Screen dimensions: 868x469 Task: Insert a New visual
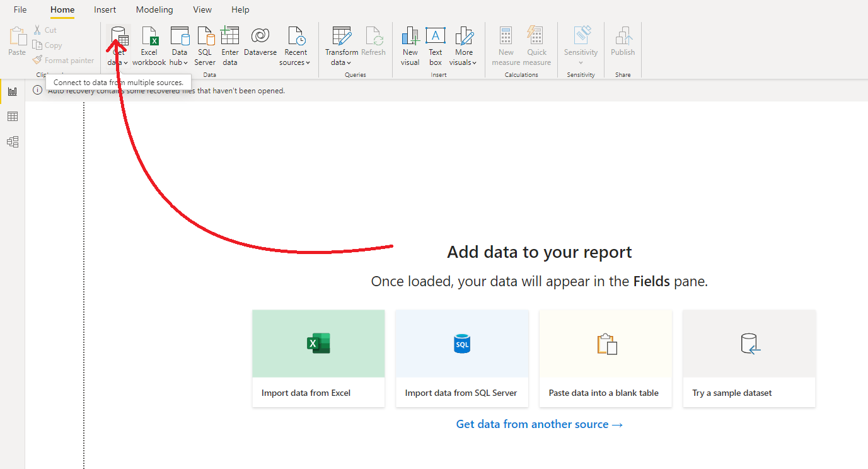[x=410, y=37]
